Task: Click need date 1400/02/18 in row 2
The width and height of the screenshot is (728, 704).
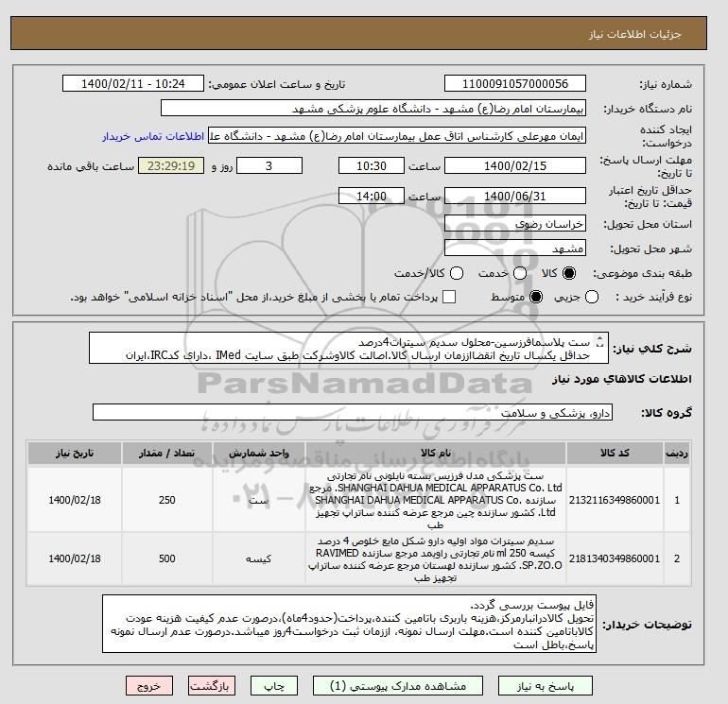Action: (x=75, y=558)
